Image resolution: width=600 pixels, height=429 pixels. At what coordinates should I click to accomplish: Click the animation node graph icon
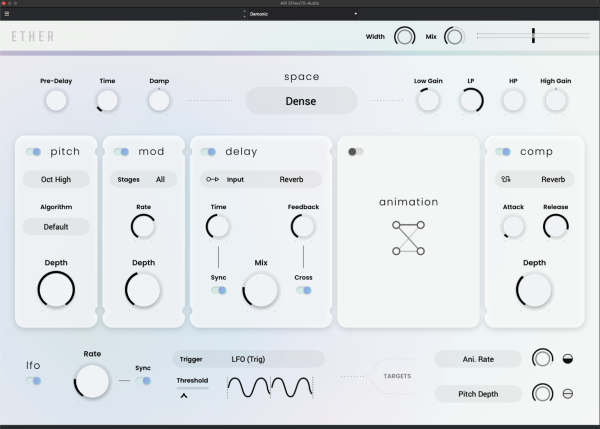408,237
